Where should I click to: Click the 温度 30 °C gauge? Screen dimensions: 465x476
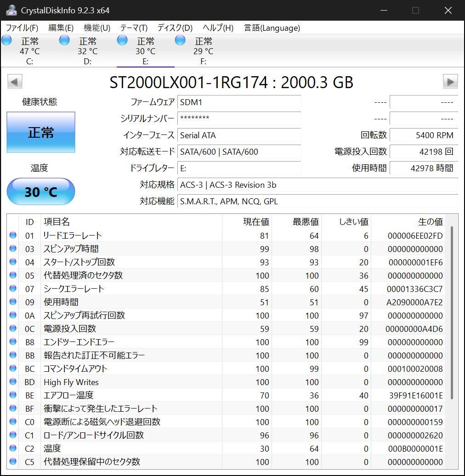[x=40, y=191]
